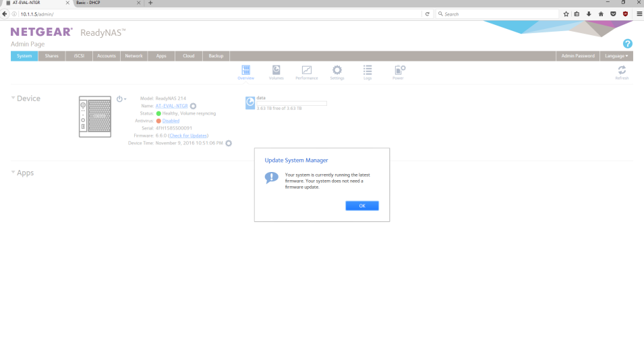Viewport: 644px width, 346px height.
Task: Open a new browser tab
Action: pyautogui.click(x=150, y=3)
